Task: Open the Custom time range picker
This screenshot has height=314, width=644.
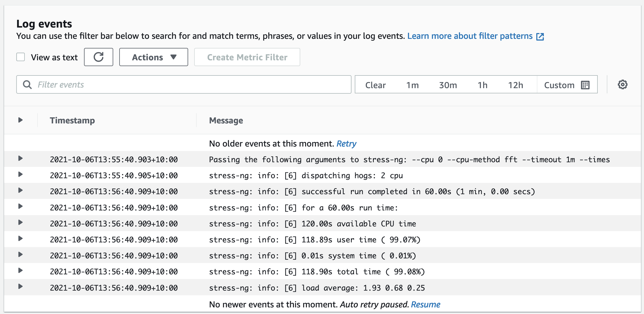Action: (567, 85)
